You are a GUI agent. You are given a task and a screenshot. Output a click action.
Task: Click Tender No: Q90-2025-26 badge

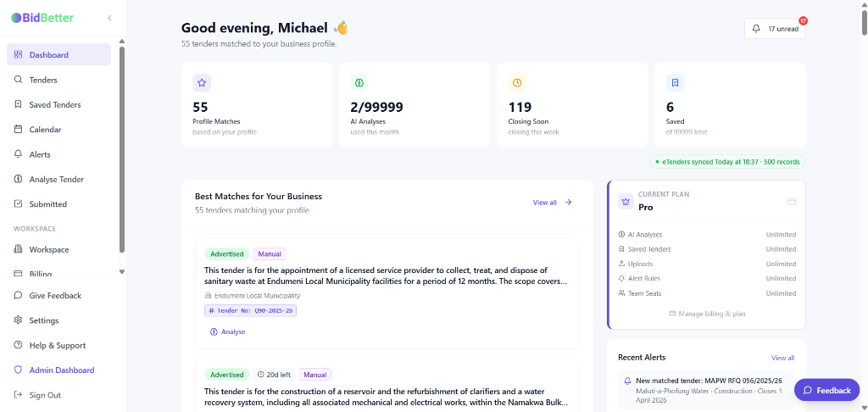[250, 310]
